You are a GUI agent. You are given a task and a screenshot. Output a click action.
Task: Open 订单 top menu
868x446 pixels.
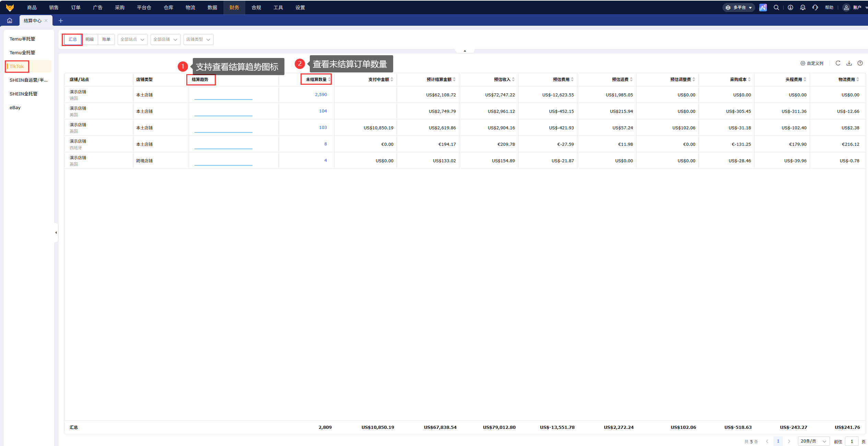click(x=76, y=8)
